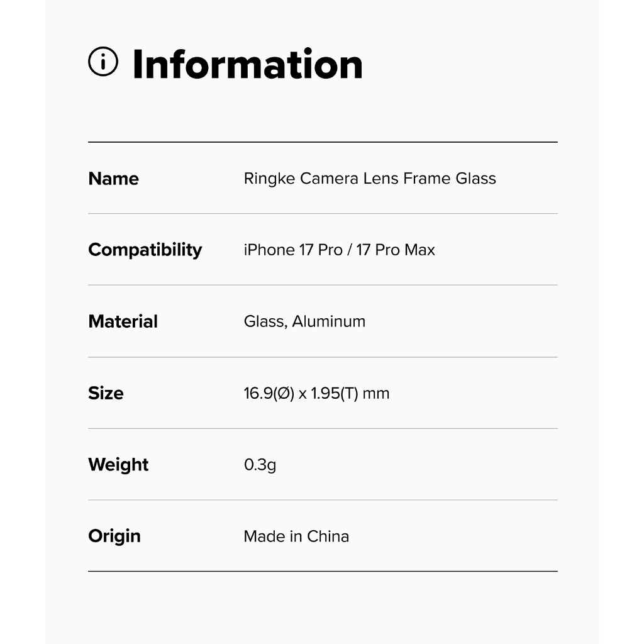Click the 0.3g weight value
Viewport: 644px width, 644px height.
[x=260, y=465]
